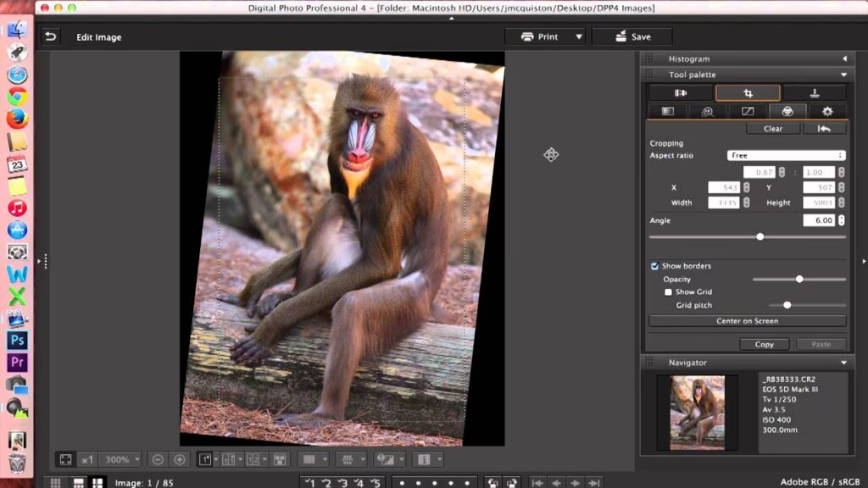
Task: Click the undo arrow button beside Clear
Action: pyautogui.click(x=824, y=129)
